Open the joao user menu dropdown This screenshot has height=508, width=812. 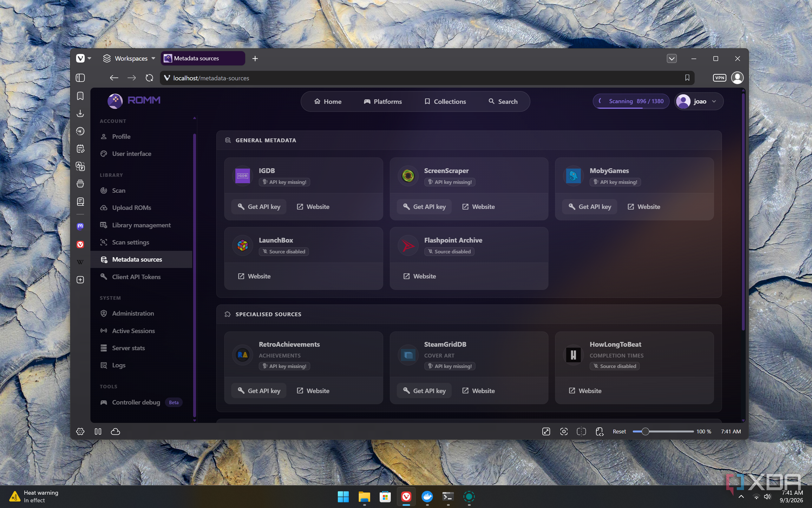tap(698, 102)
